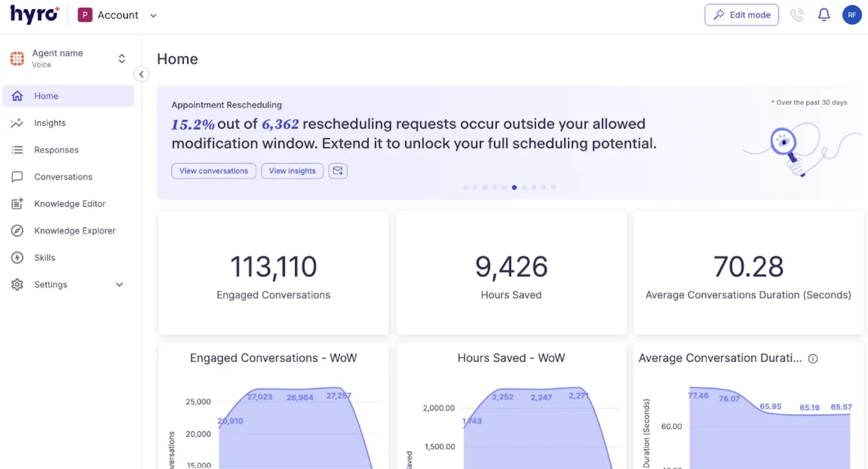Click the 2,247 data point label
Screen dimensions: 868x469
pos(542,398)
